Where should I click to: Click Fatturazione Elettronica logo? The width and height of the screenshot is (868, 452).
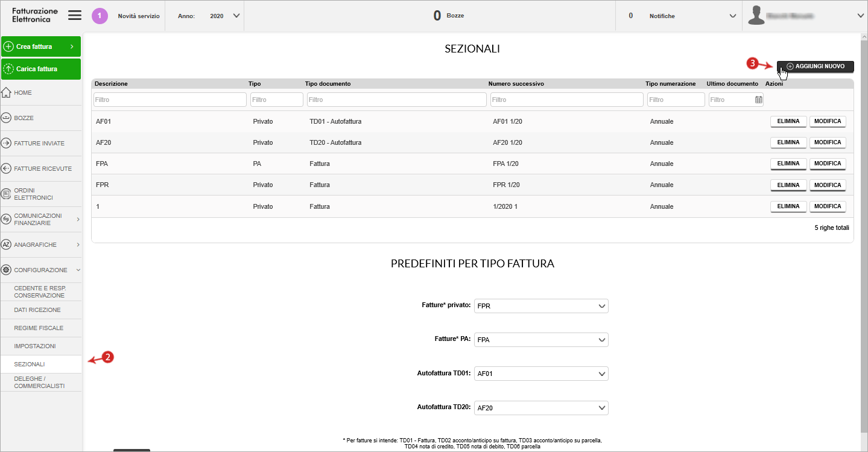point(34,16)
